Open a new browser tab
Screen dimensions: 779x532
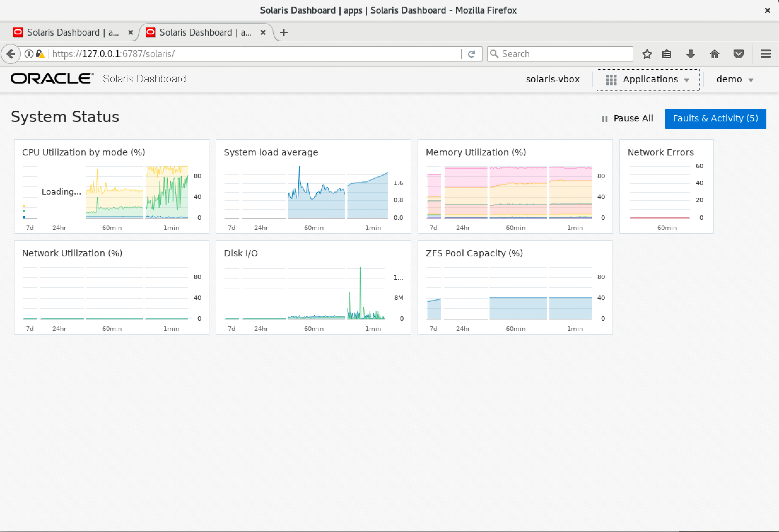click(284, 32)
